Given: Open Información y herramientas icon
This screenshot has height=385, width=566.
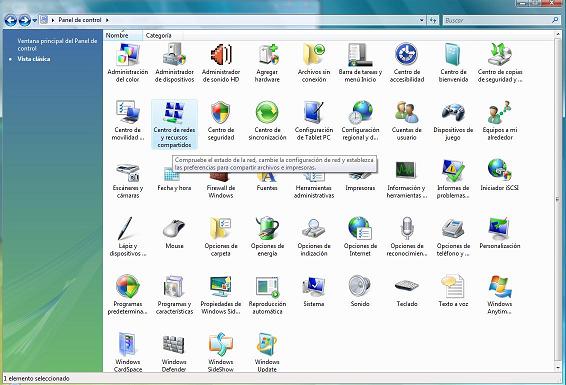Looking at the screenshot, I should (406, 171).
